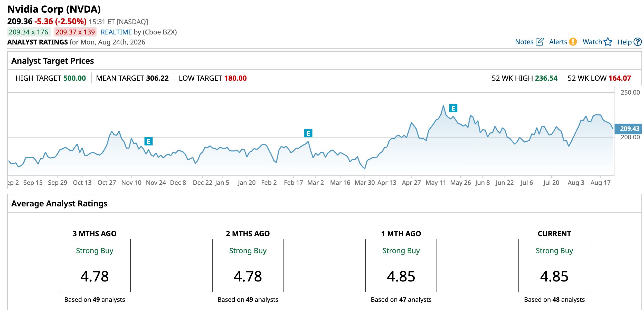This screenshot has height=310, width=644.
Task: Click the Help question mark icon
Action: click(x=638, y=42)
